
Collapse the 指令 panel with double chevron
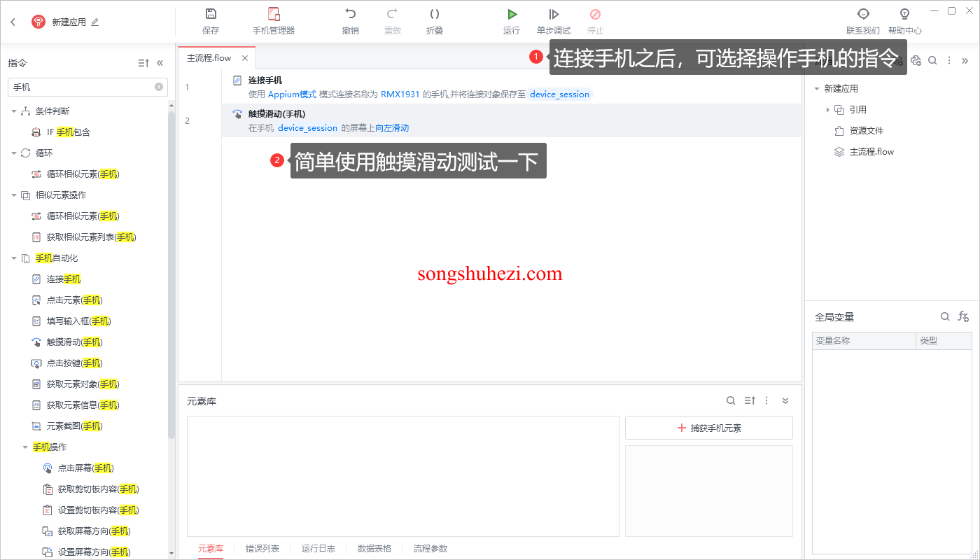tap(160, 63)
